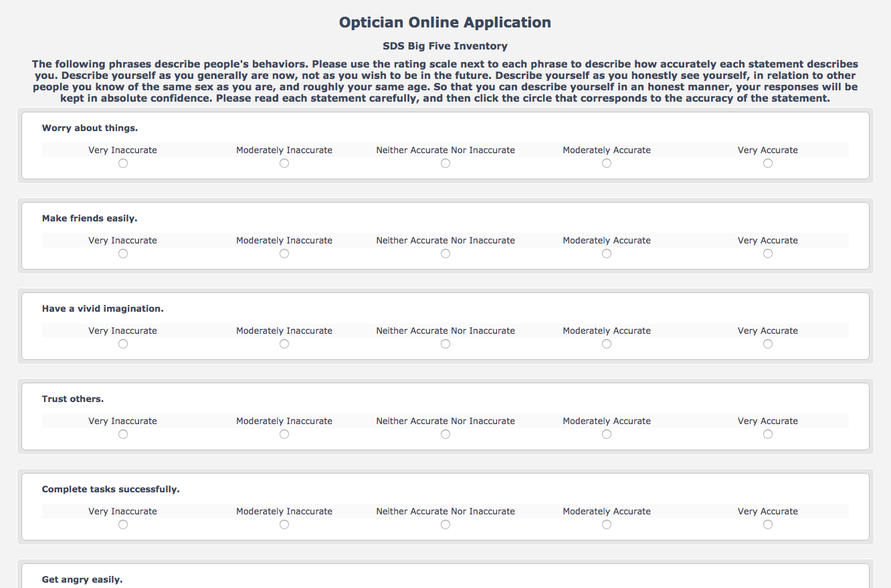Image resolution: width=891 pixels, height=588 pixels.
Task: Select Neither Accurate Nor Inaccurate for Worry about things
Action: (x=446, y=163)
